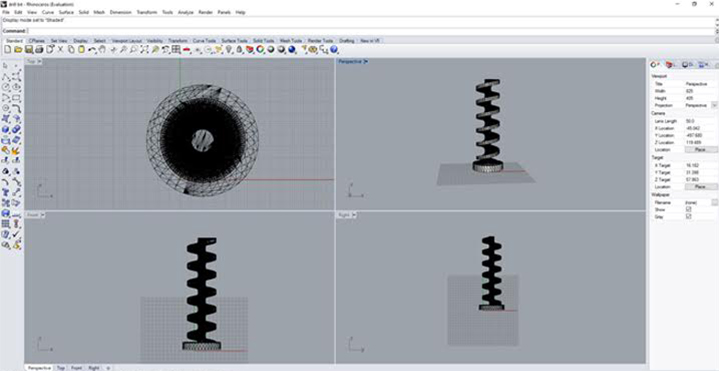Open Properties panel tab with color wheel
This screenshot has width=719, height=371.
point(654,65)
